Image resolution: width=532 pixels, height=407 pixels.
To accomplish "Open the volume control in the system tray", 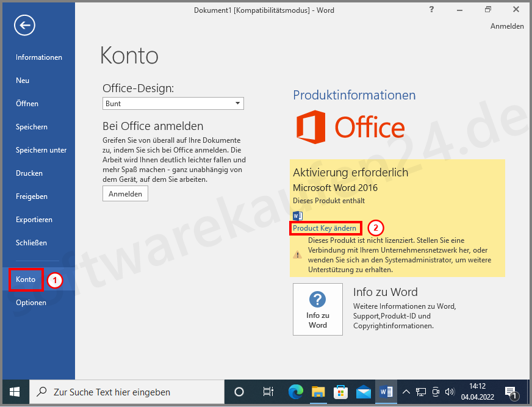I will [450, 392].
